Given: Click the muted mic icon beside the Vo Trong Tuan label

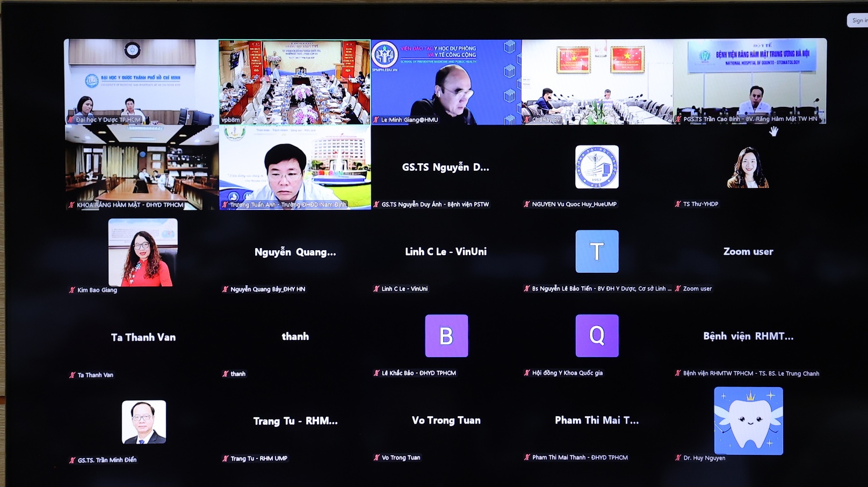Looking at the screenshot, I should coord(377,457).
